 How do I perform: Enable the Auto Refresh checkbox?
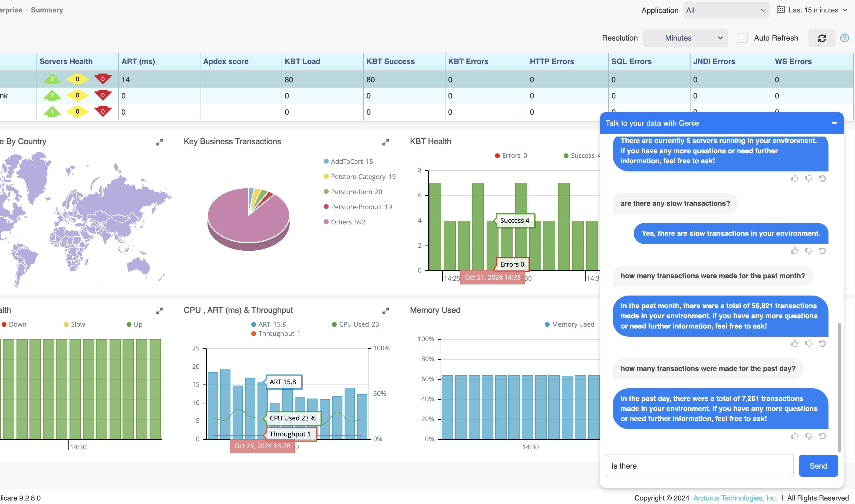coord(742,38)
